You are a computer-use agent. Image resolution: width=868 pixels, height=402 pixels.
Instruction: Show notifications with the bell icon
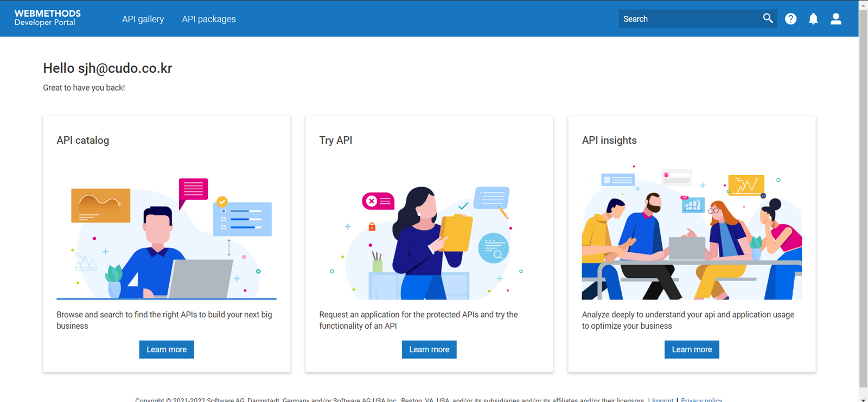[x=813, y=19]
